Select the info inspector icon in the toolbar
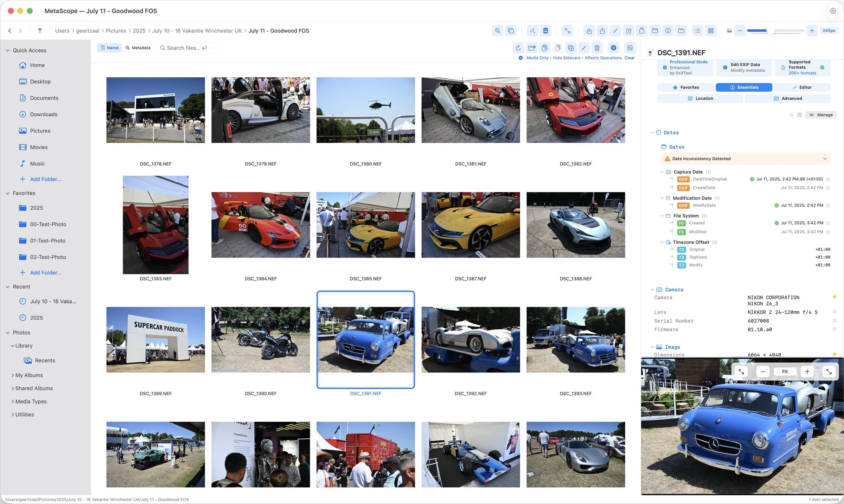844x504 pixels. tap(668, 31)
